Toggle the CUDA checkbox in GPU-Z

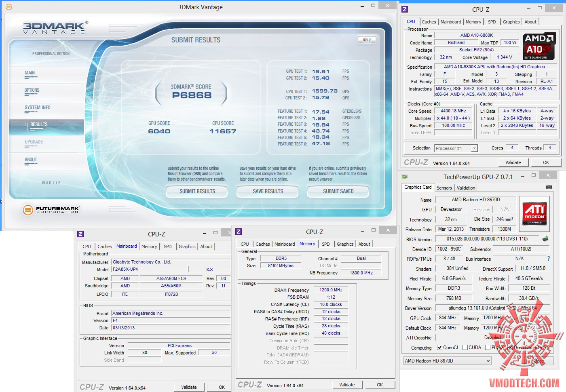pyautogui.click(x=465, y=348)
